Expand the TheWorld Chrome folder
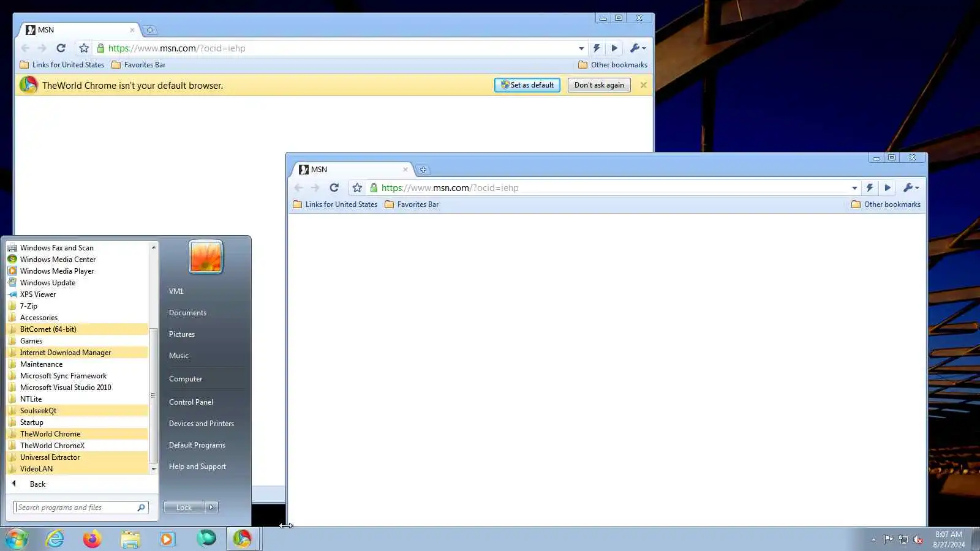980x551 pixels. [x=77, y=434]
